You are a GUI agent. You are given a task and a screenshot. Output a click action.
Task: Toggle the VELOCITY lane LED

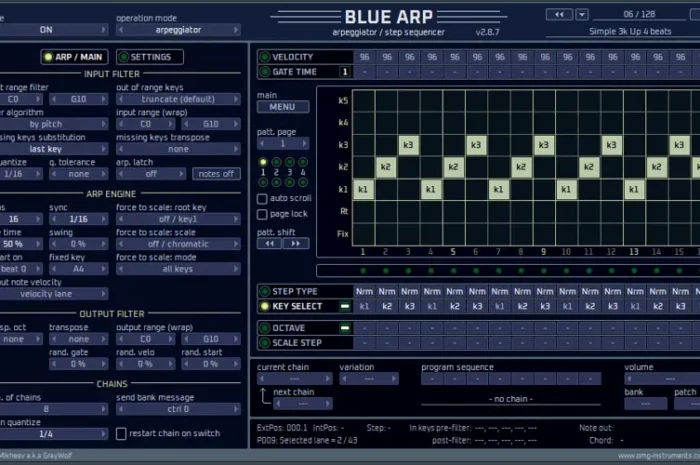(264, 57)
